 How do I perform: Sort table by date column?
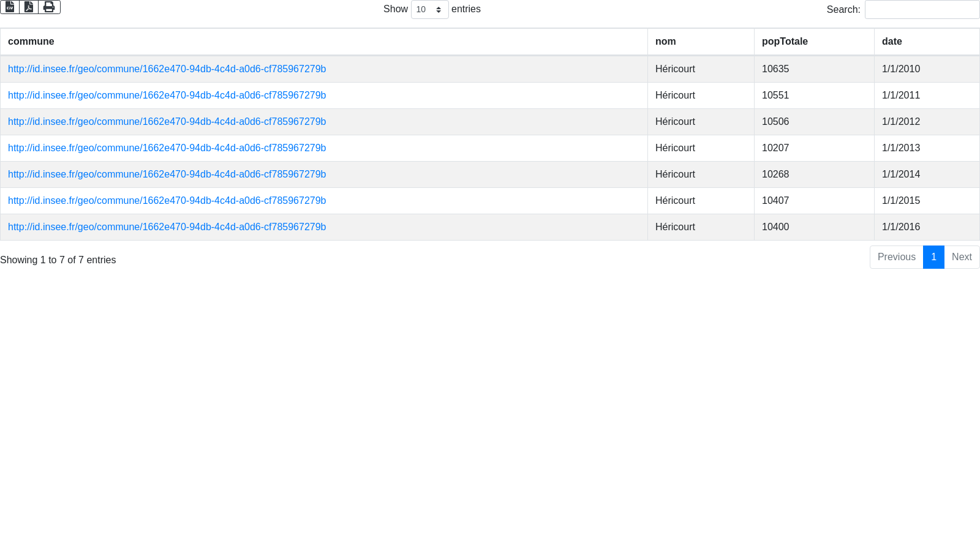pos(892,42)
